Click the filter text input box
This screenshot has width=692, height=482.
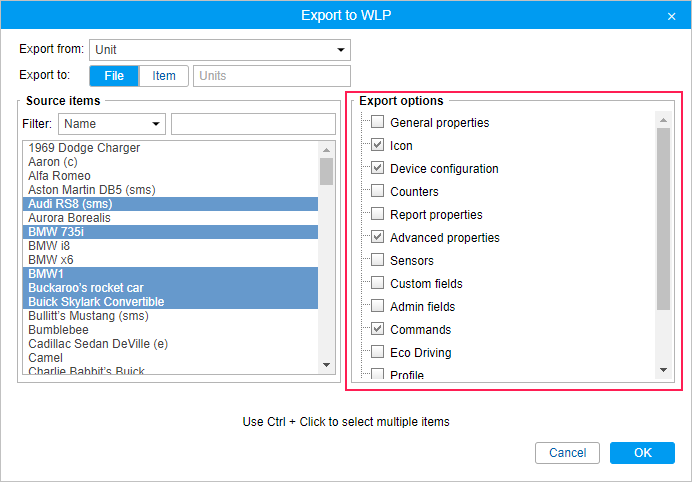pos(253,124)
